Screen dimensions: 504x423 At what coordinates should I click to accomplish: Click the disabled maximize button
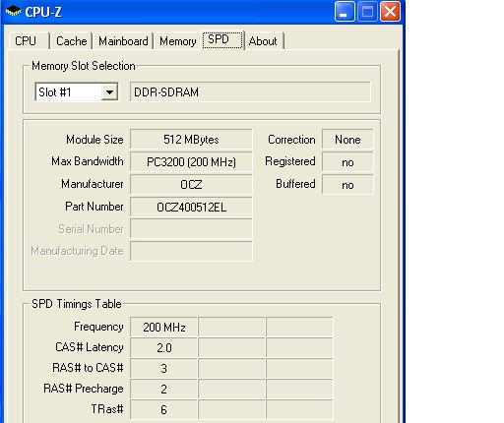[367, 12]
